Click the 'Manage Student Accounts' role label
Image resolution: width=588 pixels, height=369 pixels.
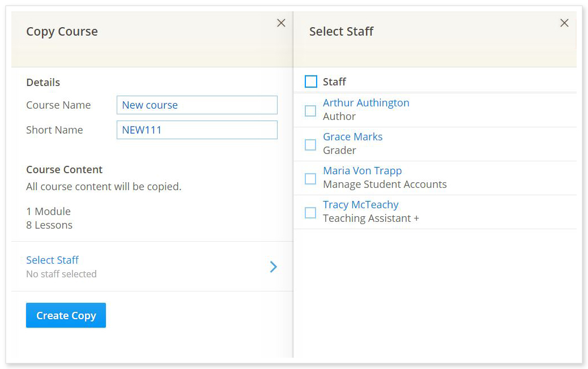385,184
